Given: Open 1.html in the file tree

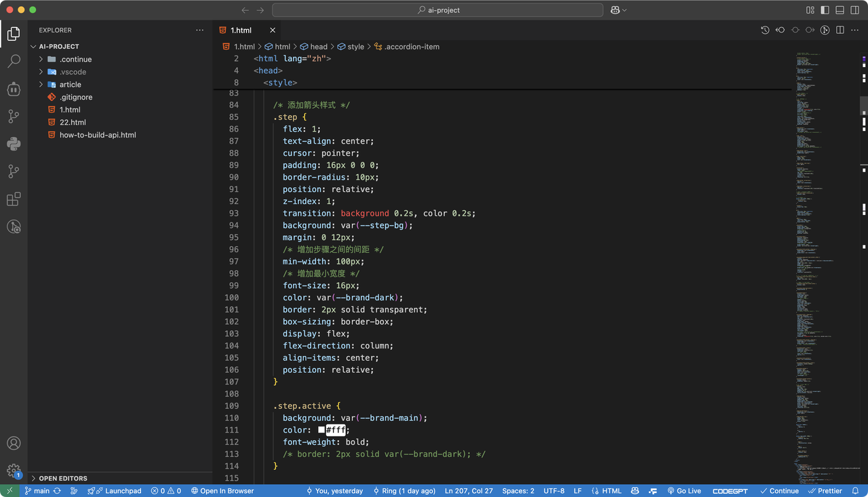Looking at the screenshot, I should click(x=70, y=110).
